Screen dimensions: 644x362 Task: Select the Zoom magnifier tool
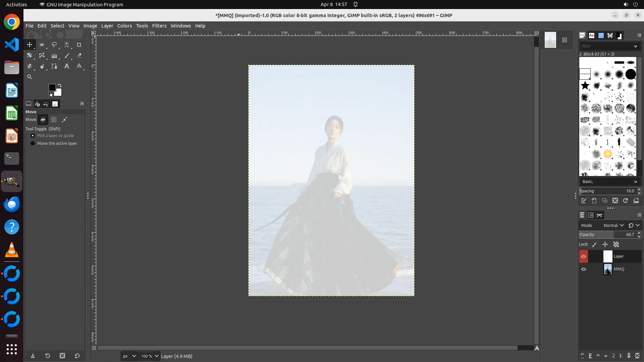[30, 77]
